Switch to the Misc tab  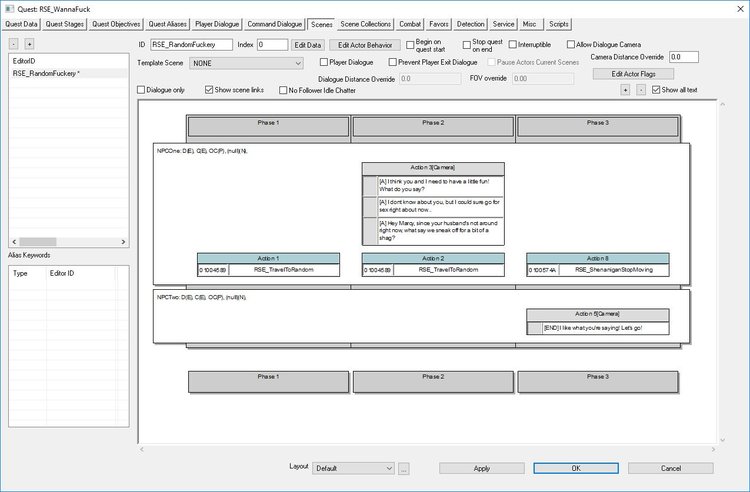[x=529, y=24]
